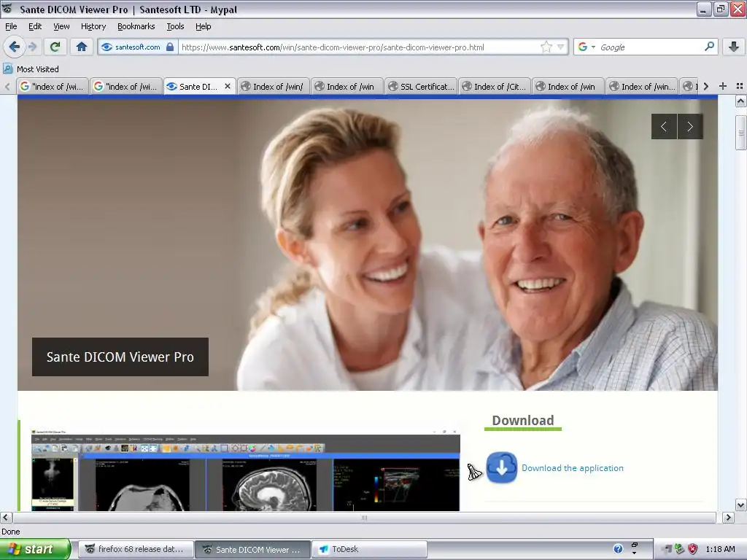
Task: Open the Tools menu
Action: click(175, 26)
